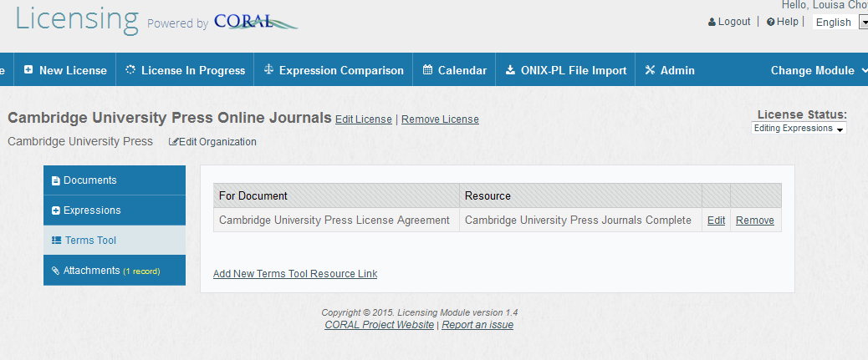The image size is (868, 360).
Task: Click Edit in the Cambridge resource row
Action: tap(717, 220)
